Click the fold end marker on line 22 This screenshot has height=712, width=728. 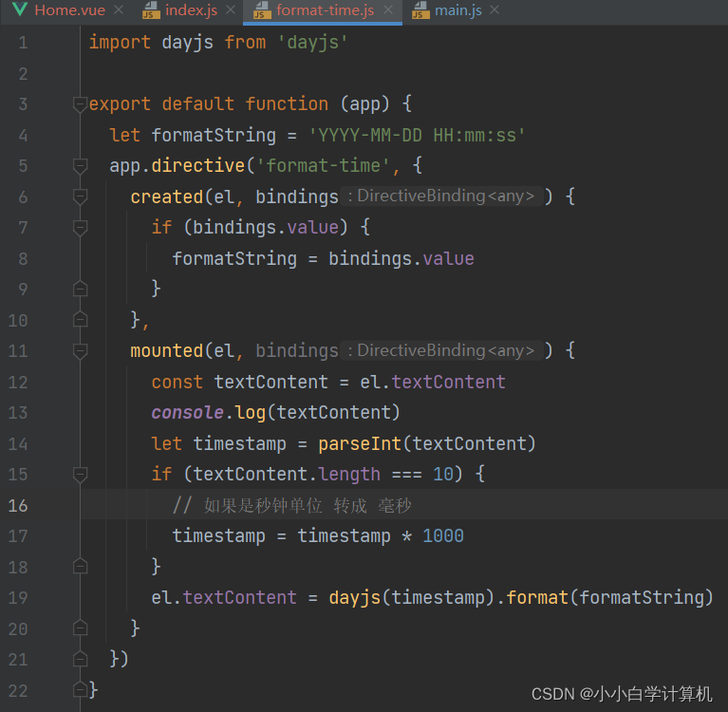(81, 690)
